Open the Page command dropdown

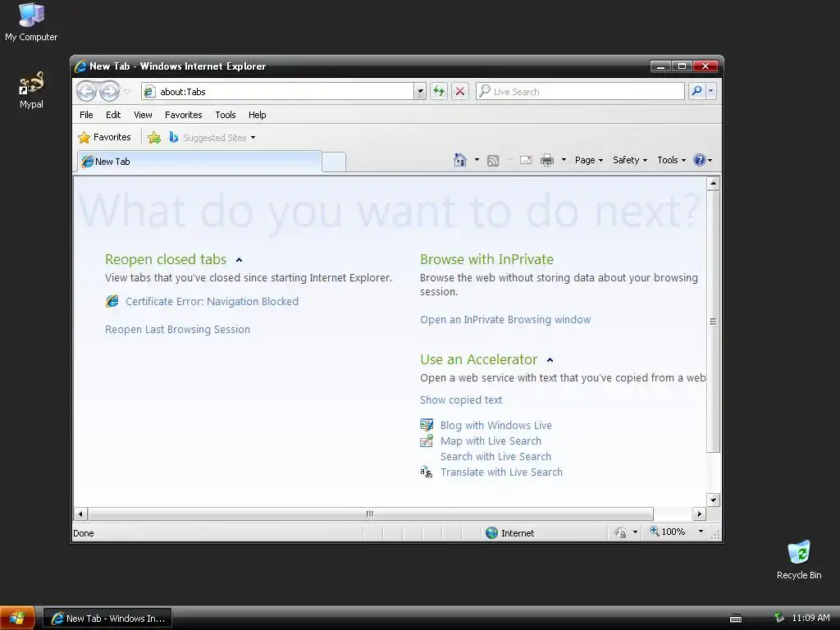(x=589, y=160)
